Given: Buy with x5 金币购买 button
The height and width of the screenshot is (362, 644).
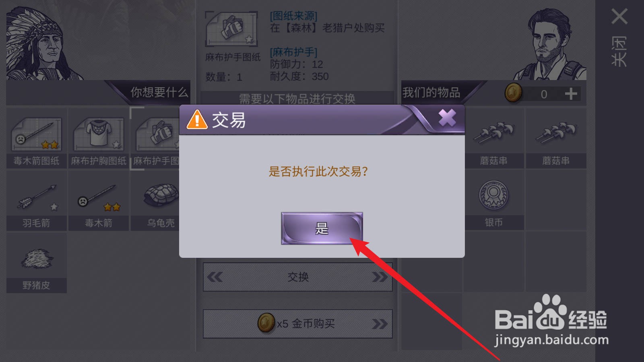Looking at the screenshot, I should pyautogui.click(x=298, y=324).
